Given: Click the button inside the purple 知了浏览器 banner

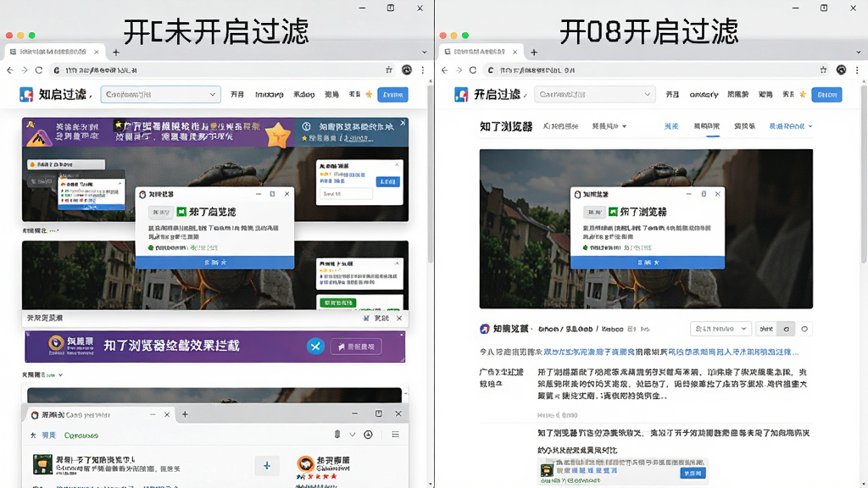Looking at the screenshot, I should point(356,347).
